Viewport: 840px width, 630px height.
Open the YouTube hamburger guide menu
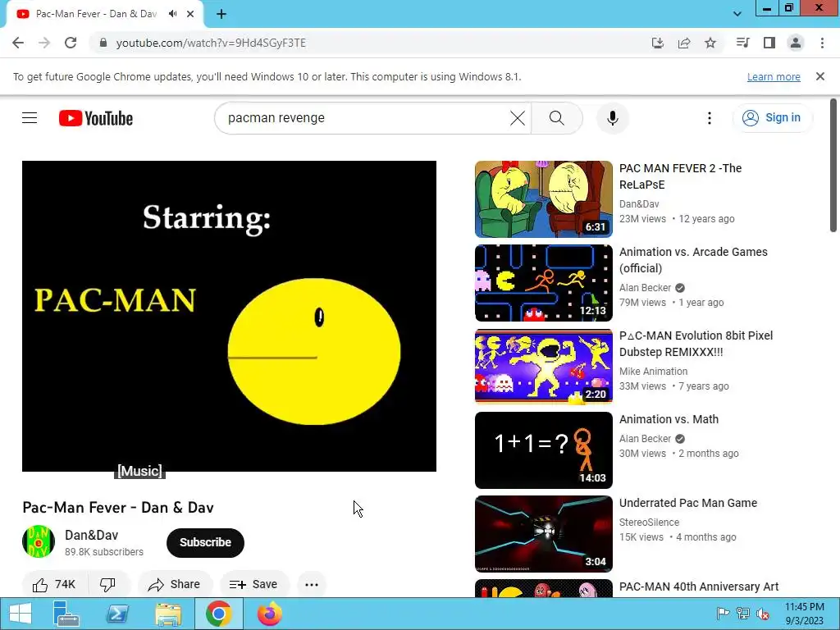[x=30, y=118]
